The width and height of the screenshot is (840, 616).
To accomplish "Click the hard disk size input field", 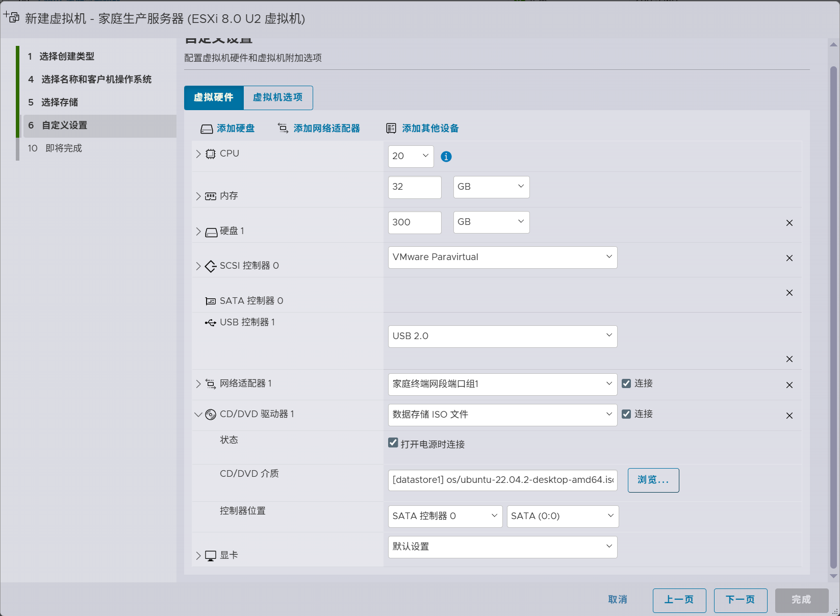I will pos(414,222).
